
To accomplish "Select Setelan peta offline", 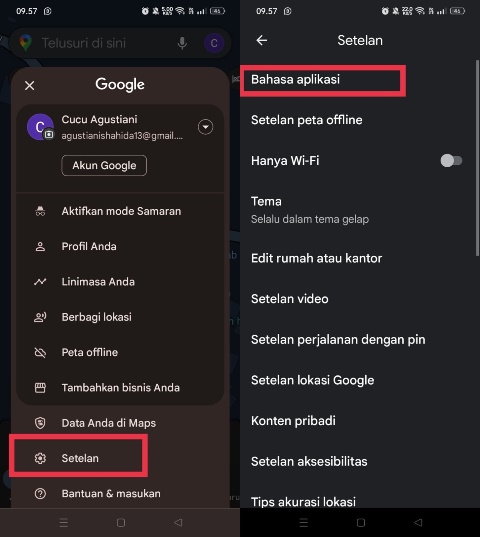I will (358, 120).
